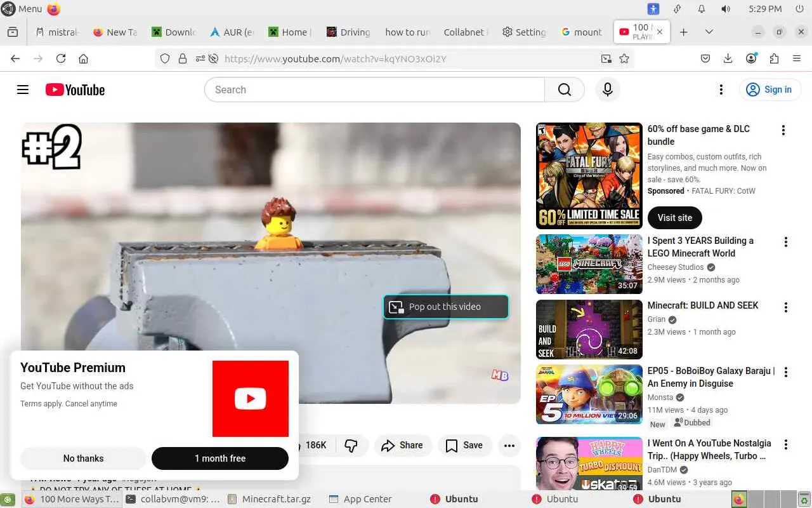Dislike this video

pos(351,445)
